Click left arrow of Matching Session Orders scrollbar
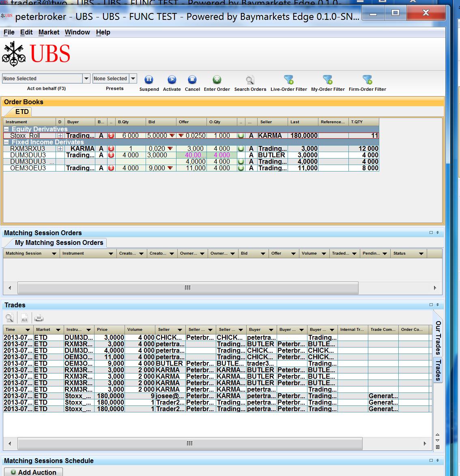This screenshot has height=476, width=460. pos(10,288)
